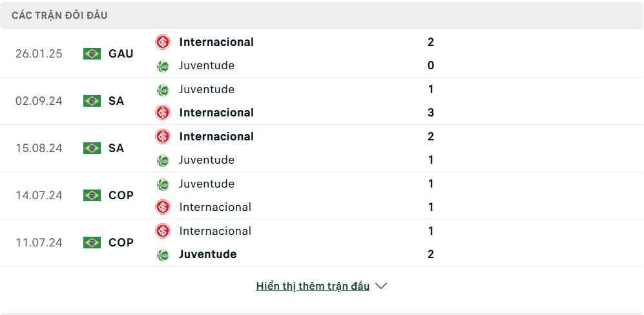Select the COP label on 14.07.24 row
644x315 pixels.
point(121,195)
